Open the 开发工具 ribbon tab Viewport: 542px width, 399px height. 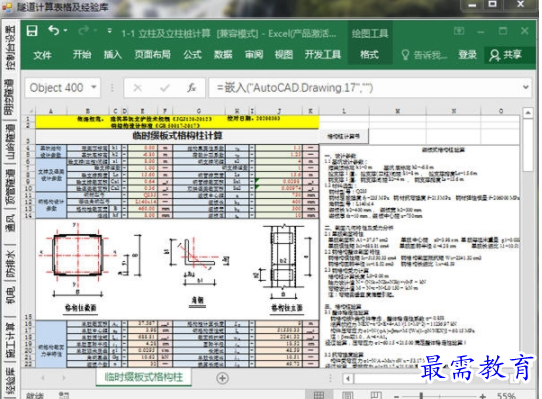tap(323, 55)
